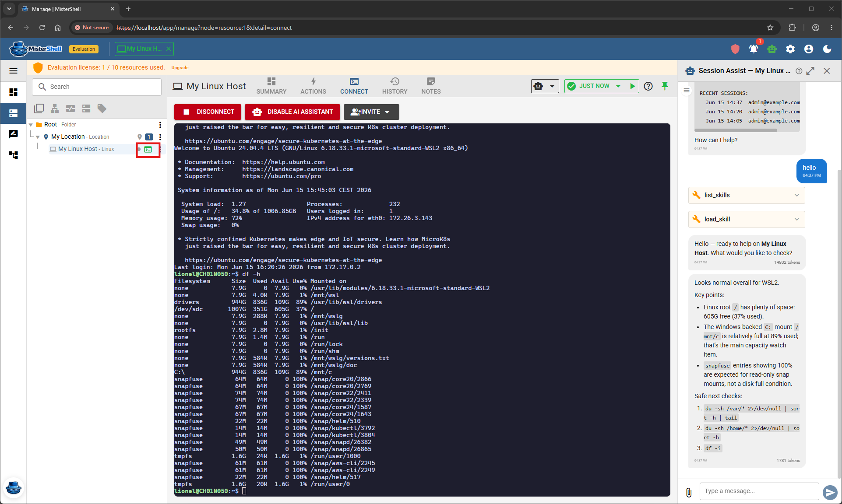
Task: Click green terminal icon on My Linux Host
Action: click(x=148, y=150)
